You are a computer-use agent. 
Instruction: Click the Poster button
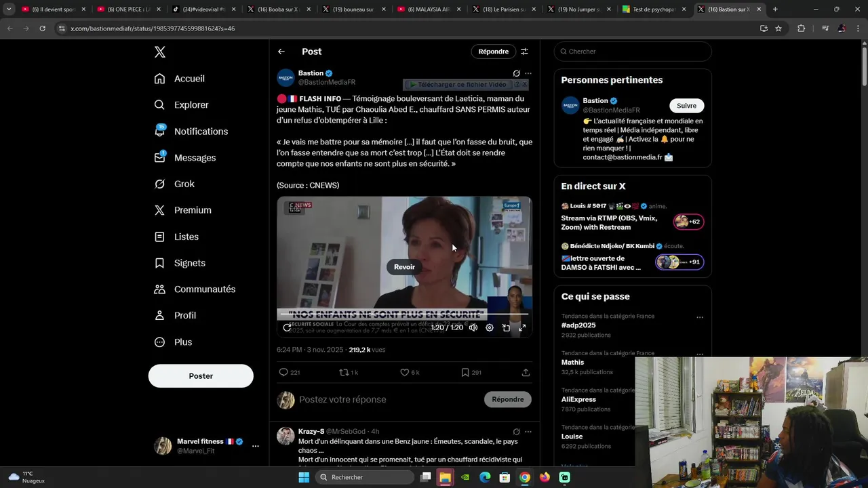201,376
